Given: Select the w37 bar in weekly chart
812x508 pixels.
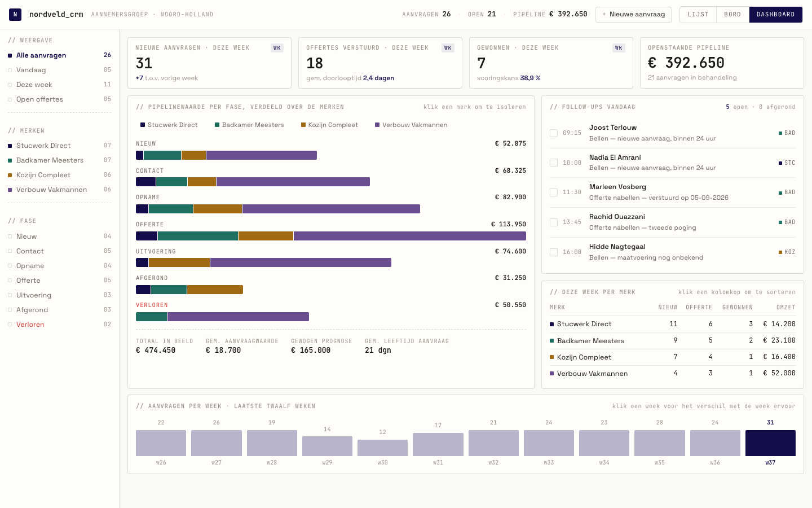Looking at the screenshot, I should (770, 443).
